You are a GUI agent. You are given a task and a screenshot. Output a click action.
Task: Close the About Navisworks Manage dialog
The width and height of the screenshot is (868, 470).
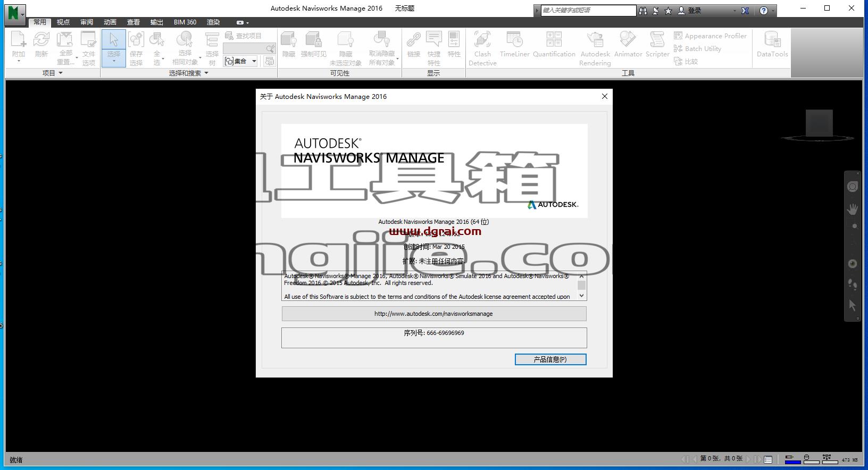pos(604,96)
